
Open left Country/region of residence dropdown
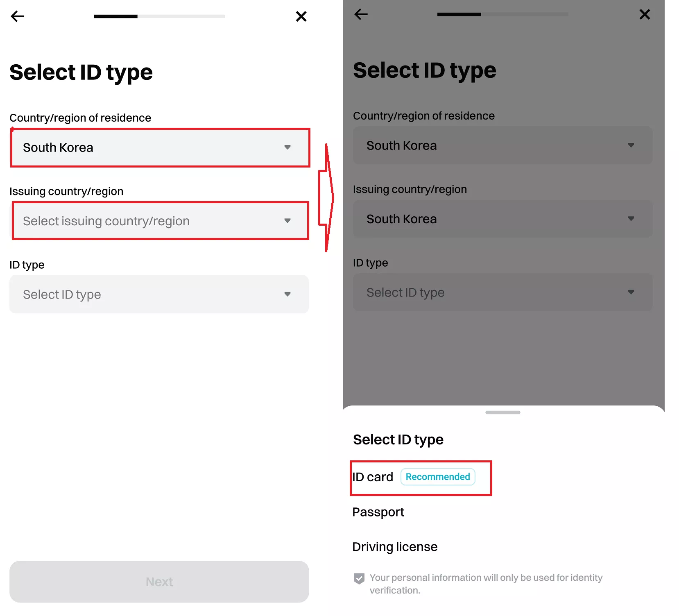click(x=160, y=147)
